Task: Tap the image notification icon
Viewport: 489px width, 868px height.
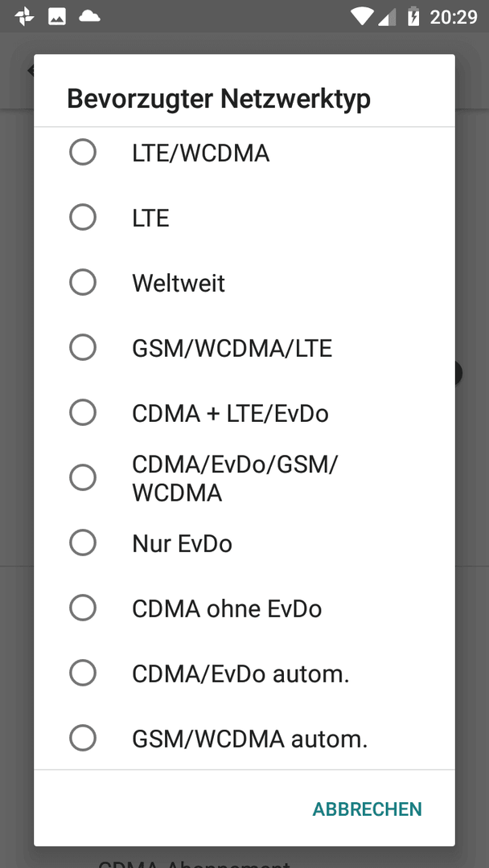Action: 57,17
